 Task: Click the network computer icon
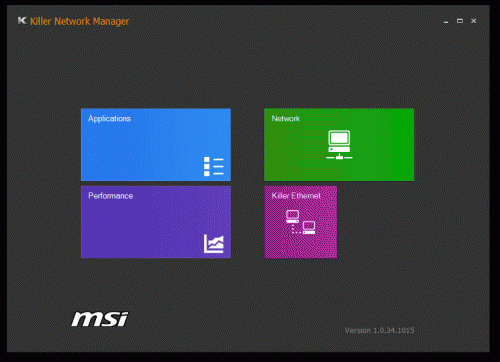pos(339,145)
